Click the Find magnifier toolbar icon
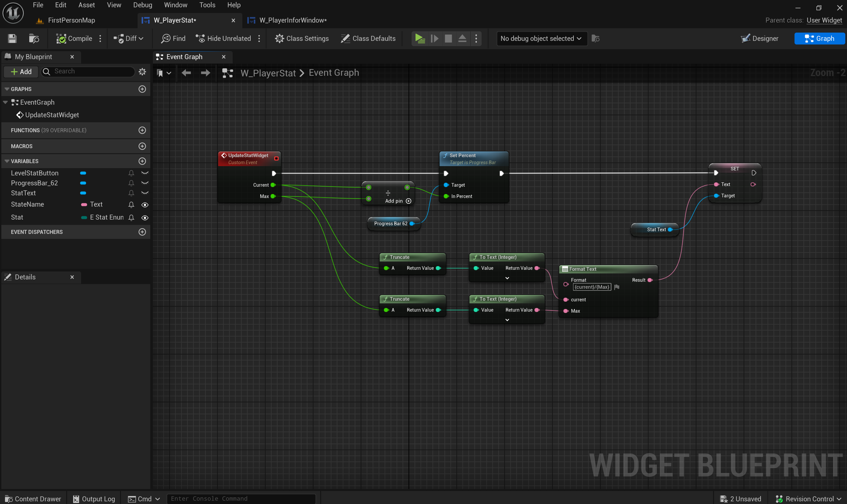The height and width of the screenshot is (504, 847). click(x=166, y=39)
